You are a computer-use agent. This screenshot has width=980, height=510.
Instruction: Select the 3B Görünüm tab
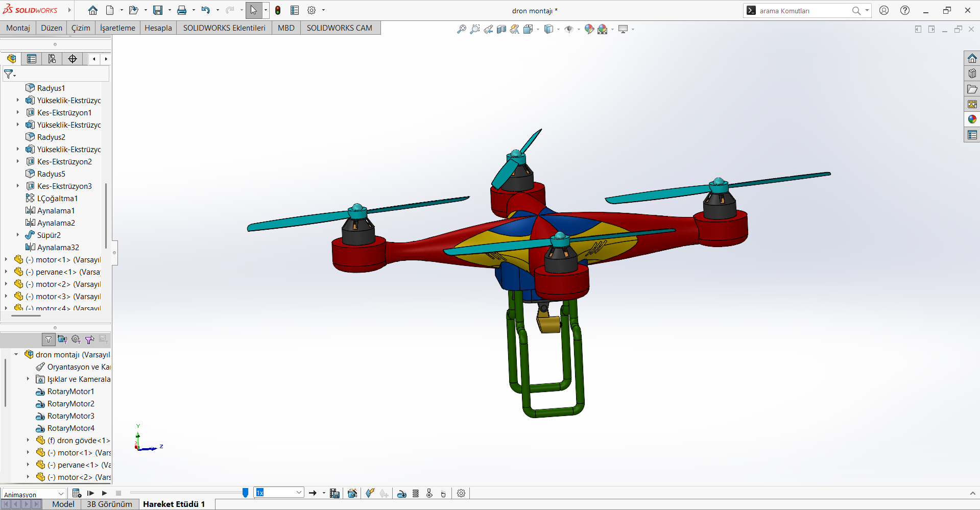coord(109,504)
